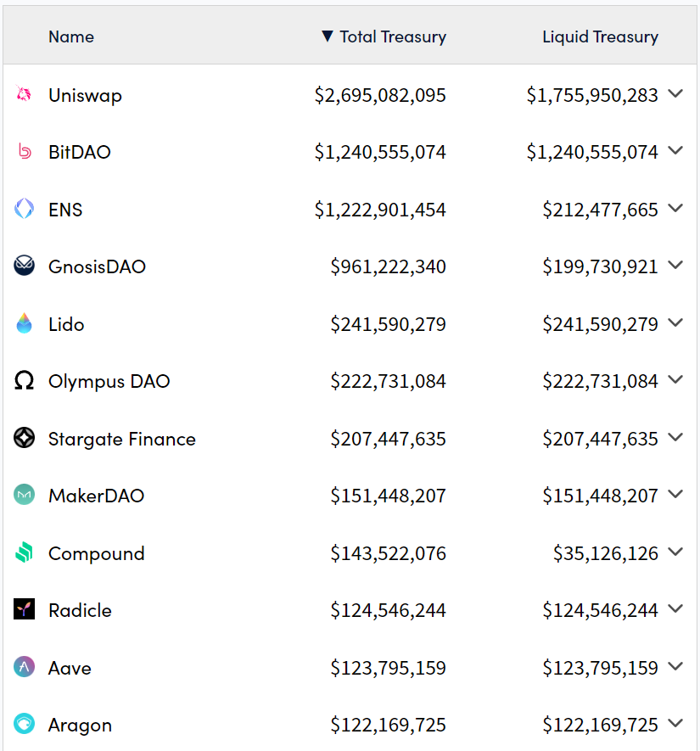The image size is (700, 751).
Task: Expand the Uniswap row chevron
Action: (675, 94)
